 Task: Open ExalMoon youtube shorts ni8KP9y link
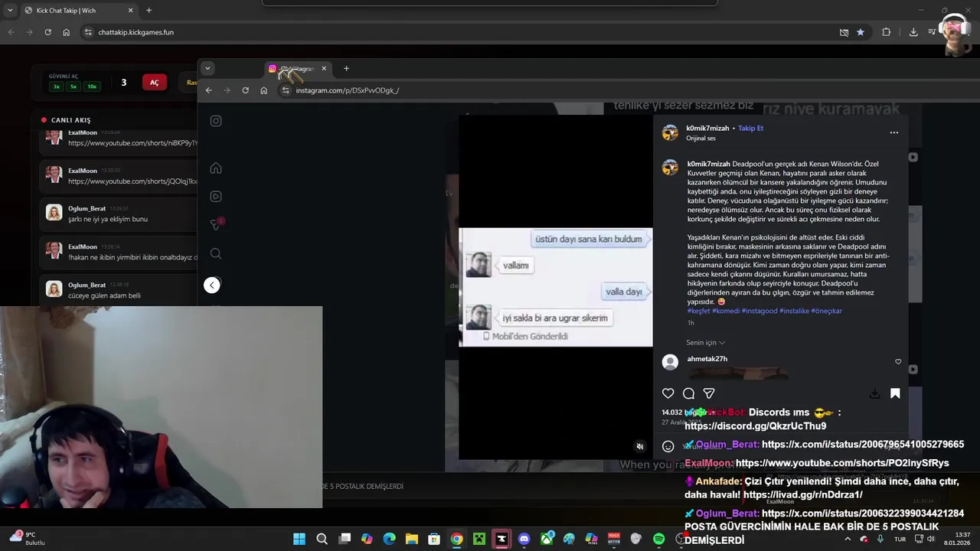point(132,143)
